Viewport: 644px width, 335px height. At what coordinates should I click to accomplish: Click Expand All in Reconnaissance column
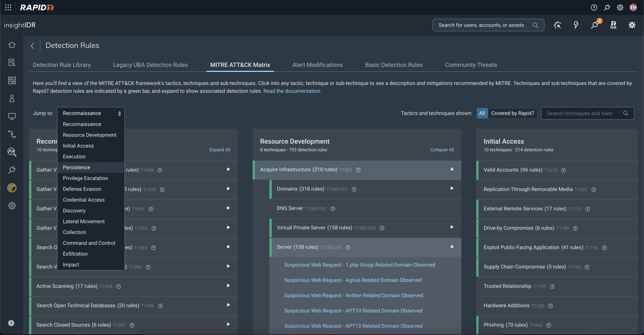tap(220, 150)
